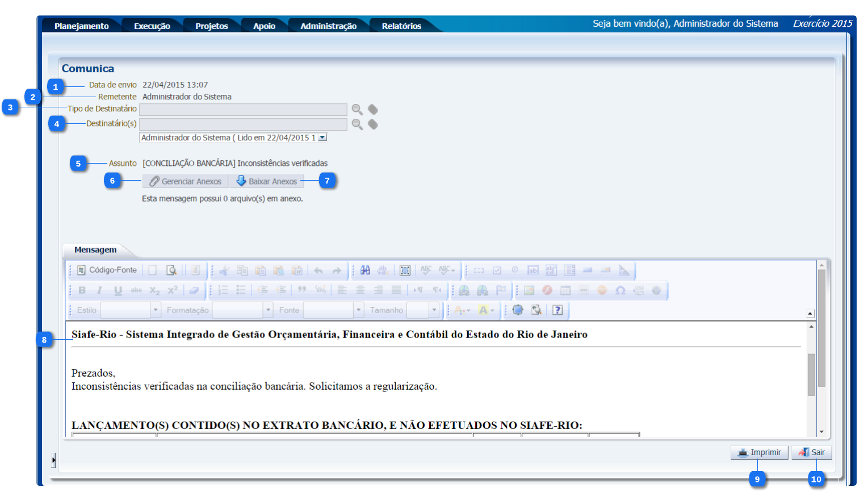Toggle the Italic formatting button
The height and width of the screenshot is (500, 868).
100,290
